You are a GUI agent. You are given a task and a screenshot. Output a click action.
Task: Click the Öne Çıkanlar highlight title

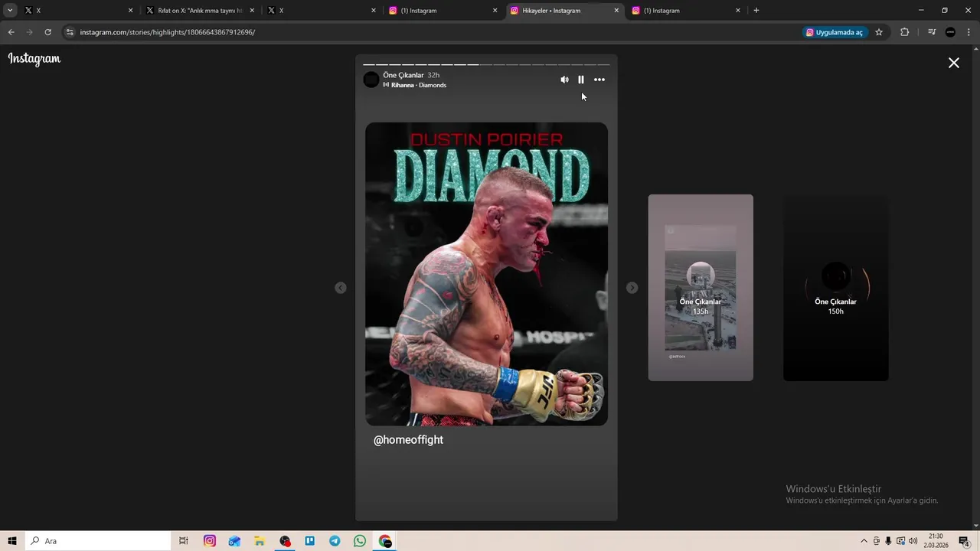403,75
